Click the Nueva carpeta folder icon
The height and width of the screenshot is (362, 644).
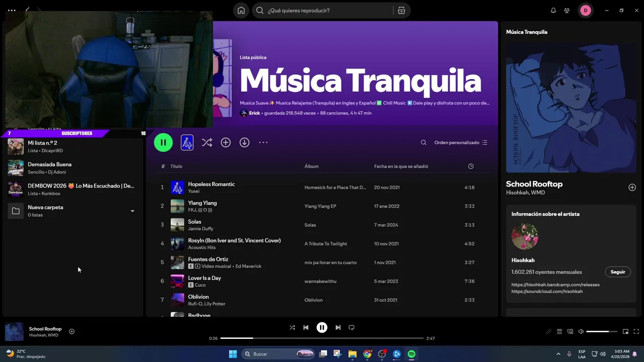(x=16, y=211)
